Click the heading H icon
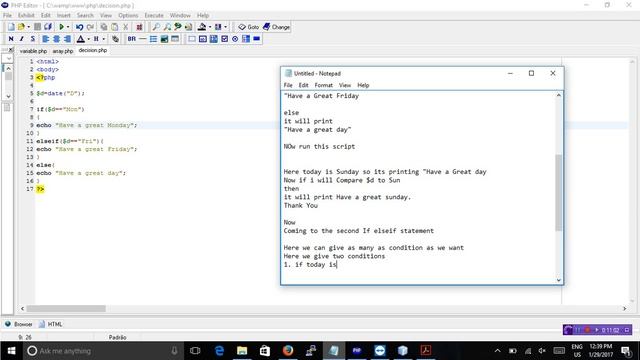The width and height of the screenshot is (640, 360). pos(96,39)
